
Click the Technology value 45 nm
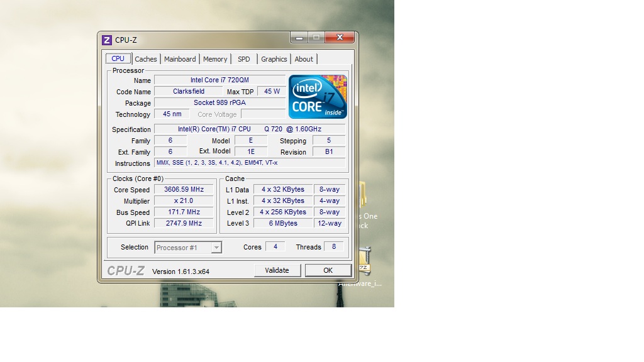(x=172, y=114)
